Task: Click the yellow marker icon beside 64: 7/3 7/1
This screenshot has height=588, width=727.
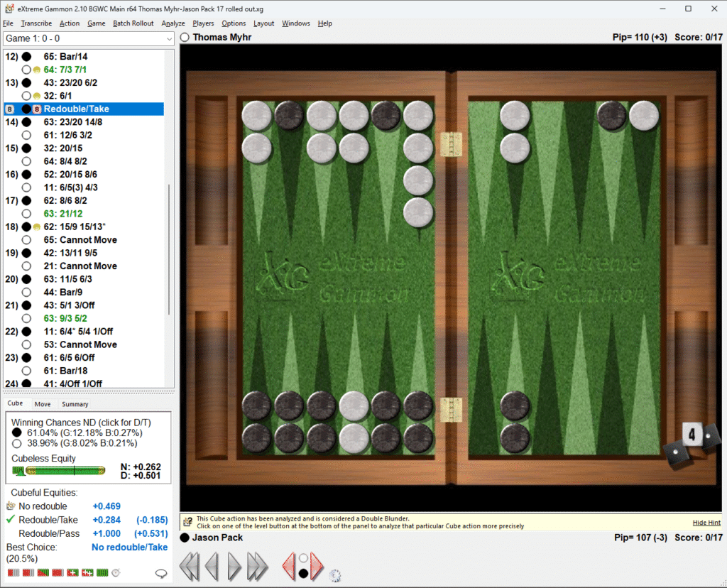Action: [x=37, y=70]
